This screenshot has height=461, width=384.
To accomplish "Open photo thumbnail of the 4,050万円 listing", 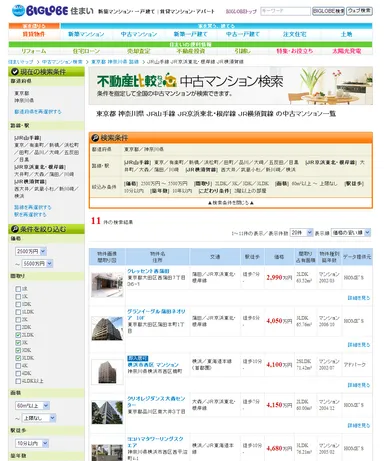I will point(107,328).
